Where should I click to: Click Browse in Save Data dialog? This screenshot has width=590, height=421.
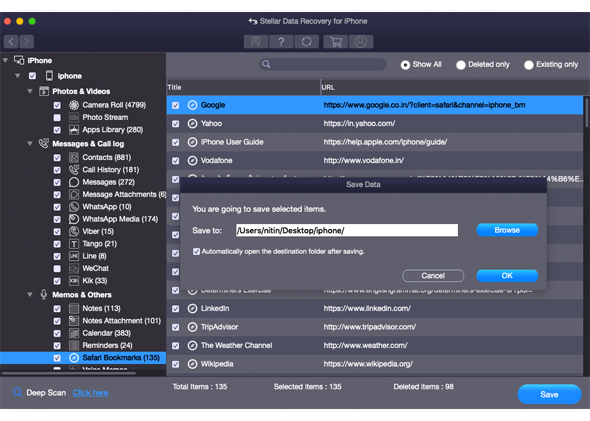(x=507, y=230)
